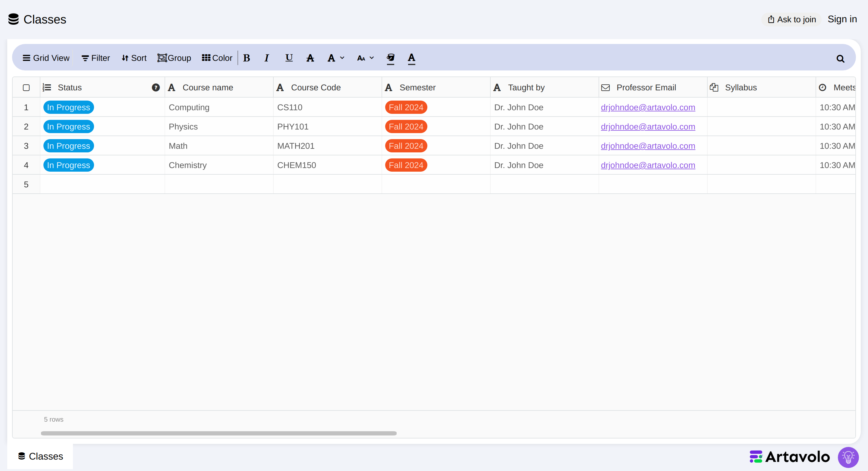Viewport: 868px width, 471px height.
Task: Select row number 1
Action: click(x=26, y=108)
